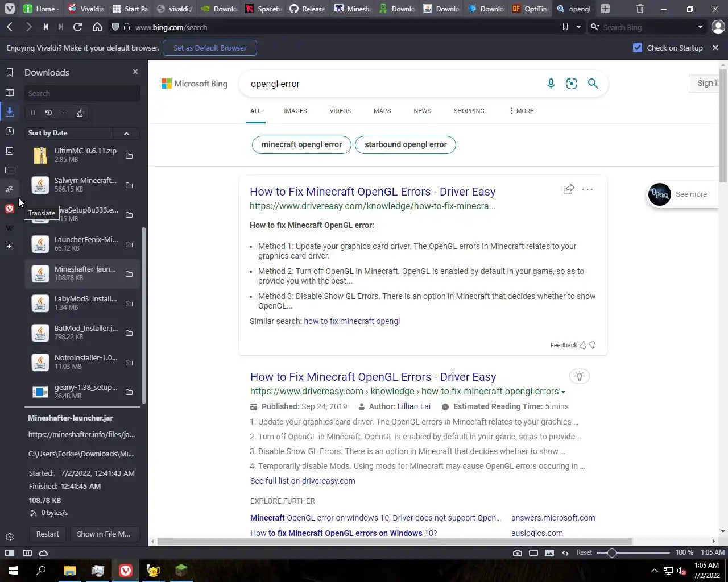Switch to the MAPS tab
Image resolution: width=728 pixels, height=582 pixels.
coord(382,111)
